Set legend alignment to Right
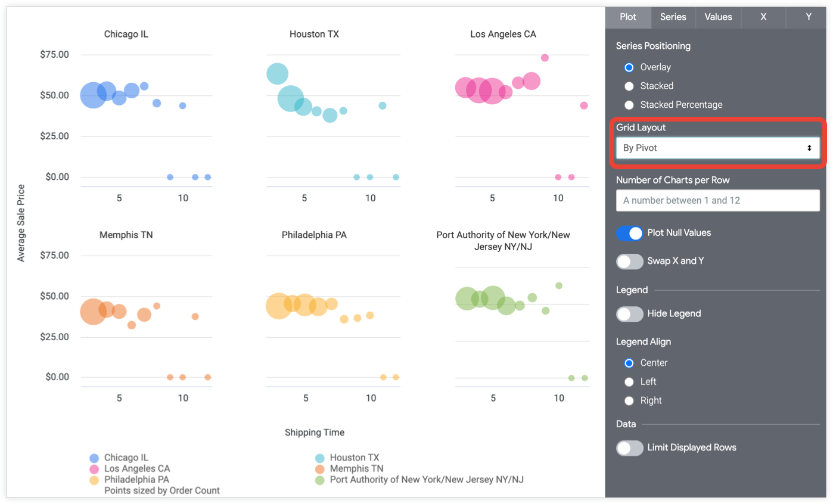The image size is (833, 504). click(x=629, y=401)
